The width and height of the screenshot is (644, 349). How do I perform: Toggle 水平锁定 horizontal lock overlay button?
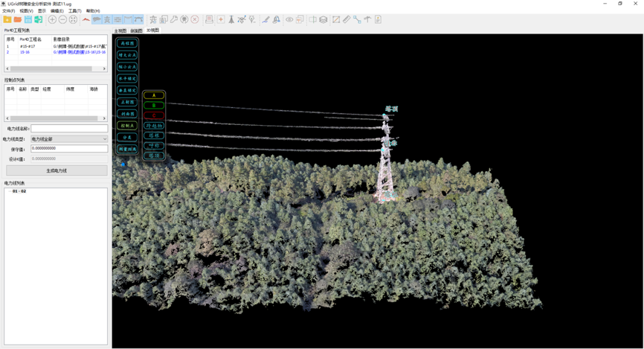127,79
